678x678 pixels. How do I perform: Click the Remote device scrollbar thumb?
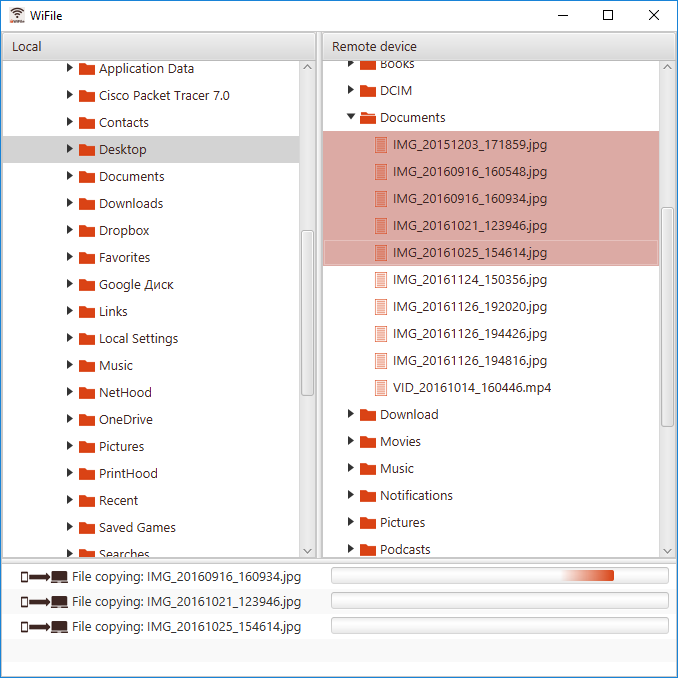tap(668, 317)
